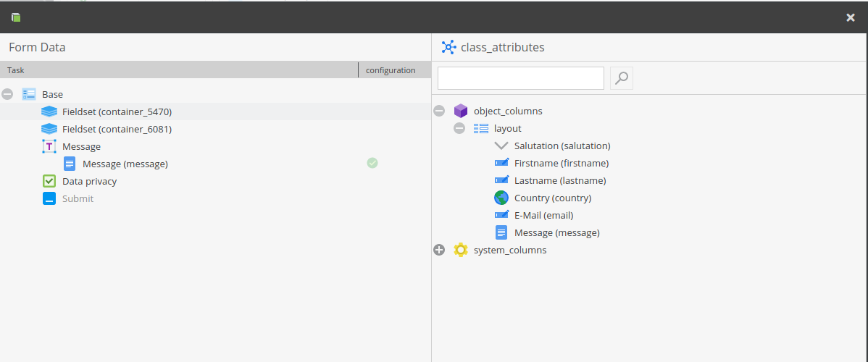Select the layout tree label
Viewport: 868px width, 362px height.
[x=508, y=129]
